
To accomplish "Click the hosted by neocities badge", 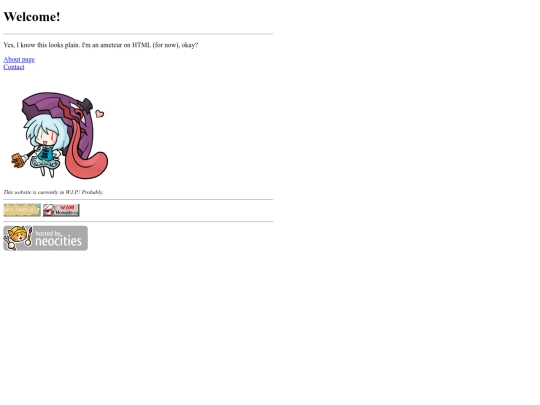I will pyautogui.click(x=45, y=238).
